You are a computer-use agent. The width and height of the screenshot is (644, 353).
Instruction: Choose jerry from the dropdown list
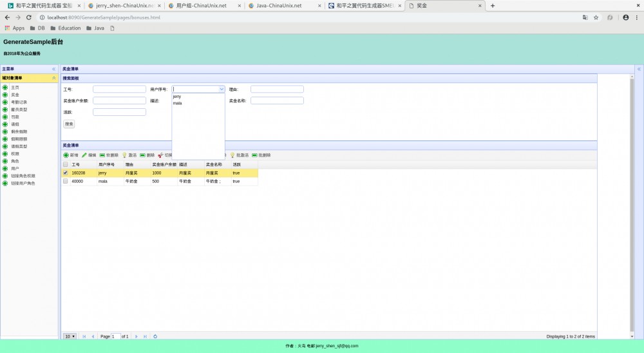(x=198, y=97)
